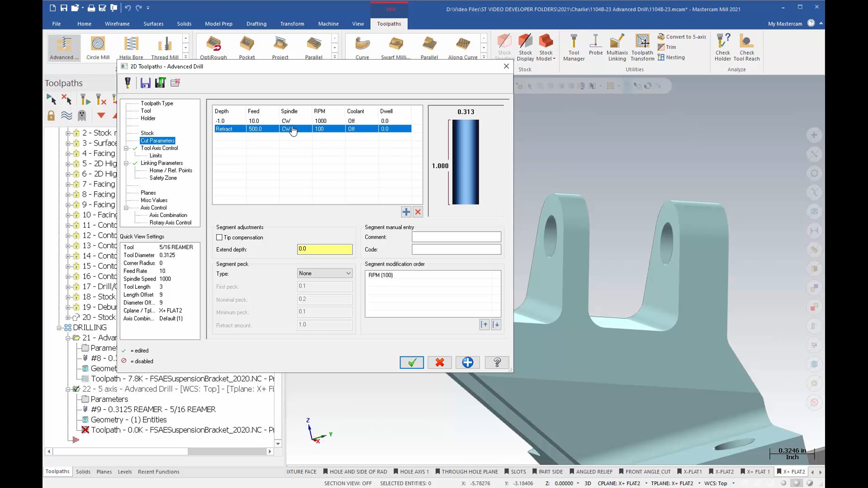
Task: Select None from Segment peck Type dropdown
Action: click(x=324, y=273)
